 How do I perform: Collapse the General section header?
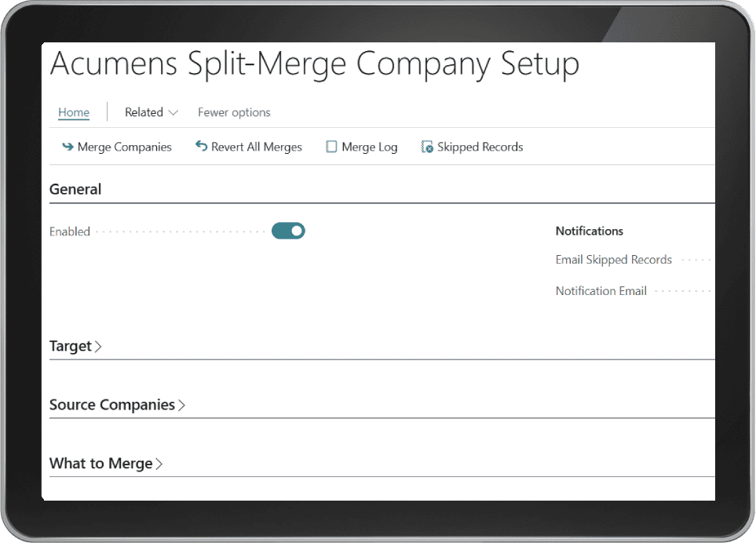[x=75, y=189]
